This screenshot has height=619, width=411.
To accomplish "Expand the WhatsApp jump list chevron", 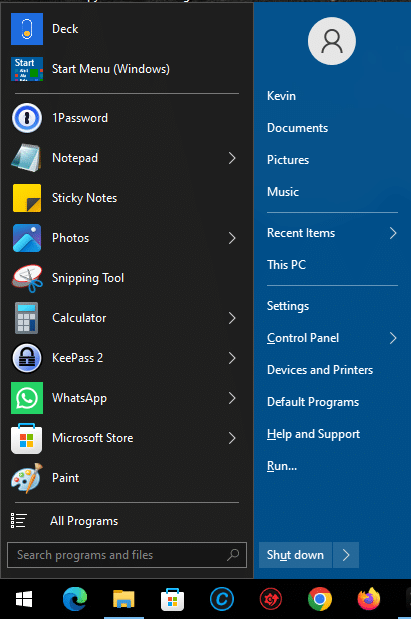I will pyautogui.click(x=232, y=398).
